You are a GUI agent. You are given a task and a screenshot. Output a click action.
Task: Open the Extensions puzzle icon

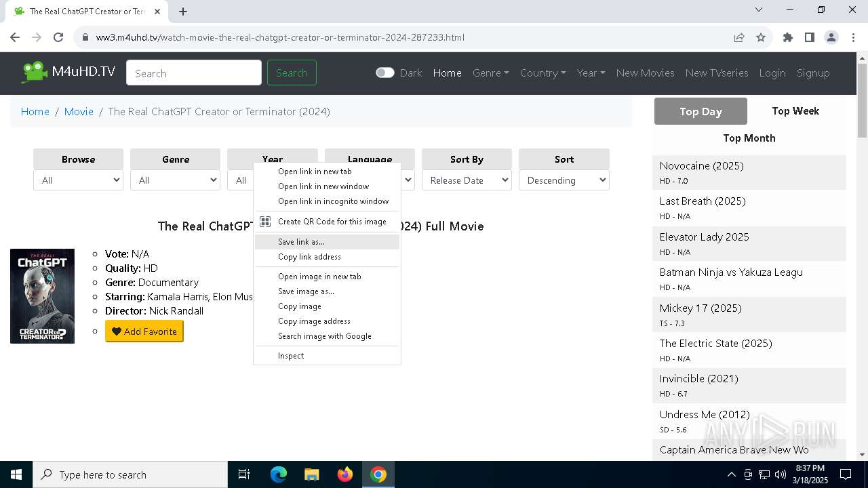pyautogui.click(x=787, y=37)
